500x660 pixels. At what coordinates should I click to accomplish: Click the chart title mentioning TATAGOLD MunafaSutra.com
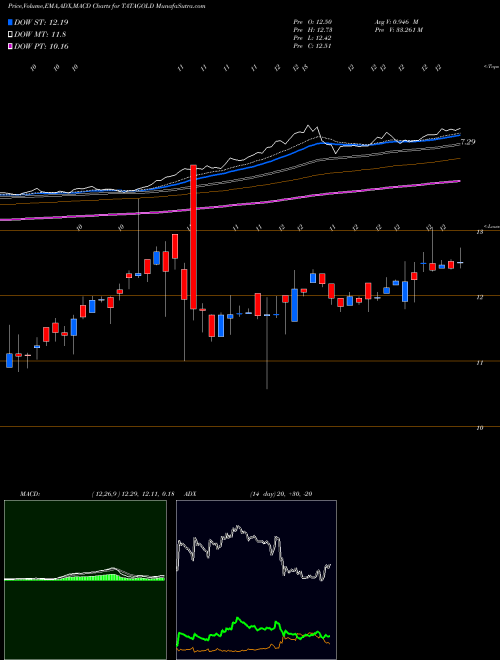(x=106, y=6)
